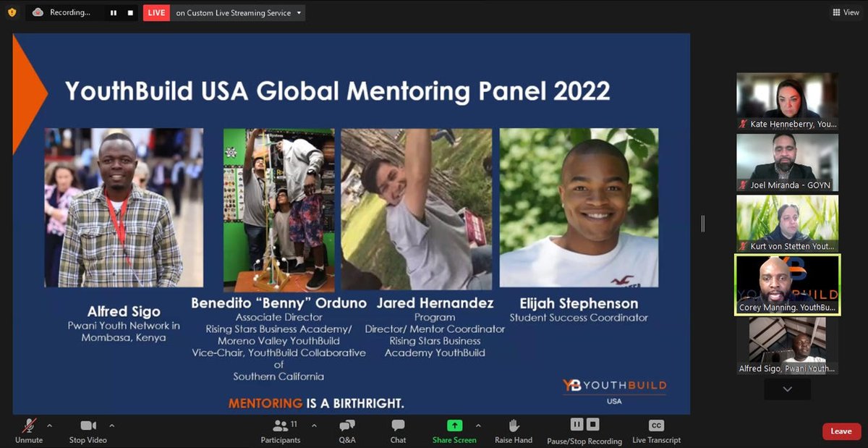
Task: Click the MENTORING IS A BIRTHRIGHT text
Action: (316, 403)
